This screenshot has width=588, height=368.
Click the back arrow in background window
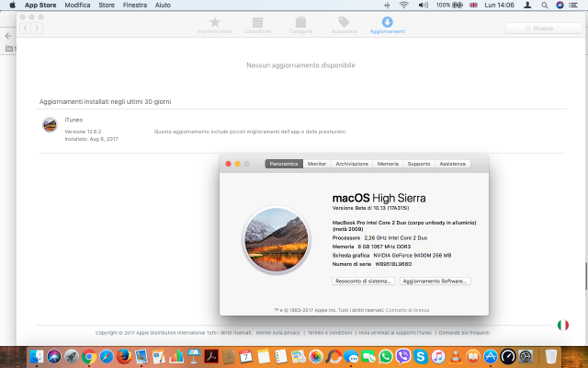[x=8, y=36]
